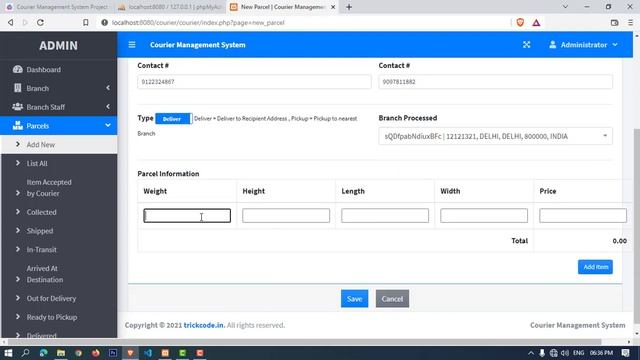Toggle the Deliver type switch

[173, 119]
